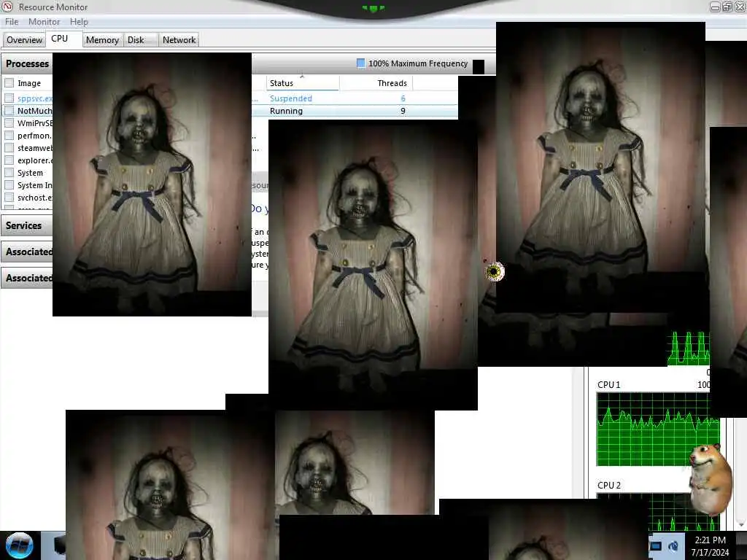Viewport: 747px width, 560px height.
Task: Tick the svchost process checkbox
Action: 9,197
